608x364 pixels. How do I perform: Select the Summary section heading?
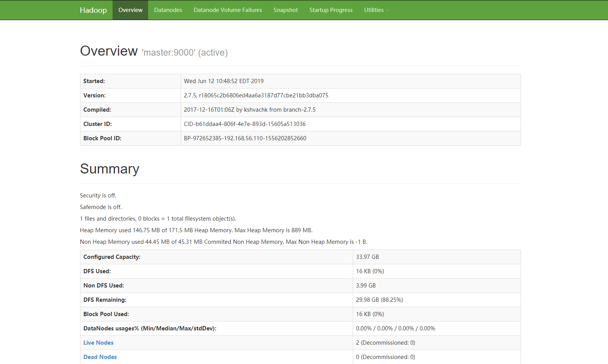(x=109, y=169)
